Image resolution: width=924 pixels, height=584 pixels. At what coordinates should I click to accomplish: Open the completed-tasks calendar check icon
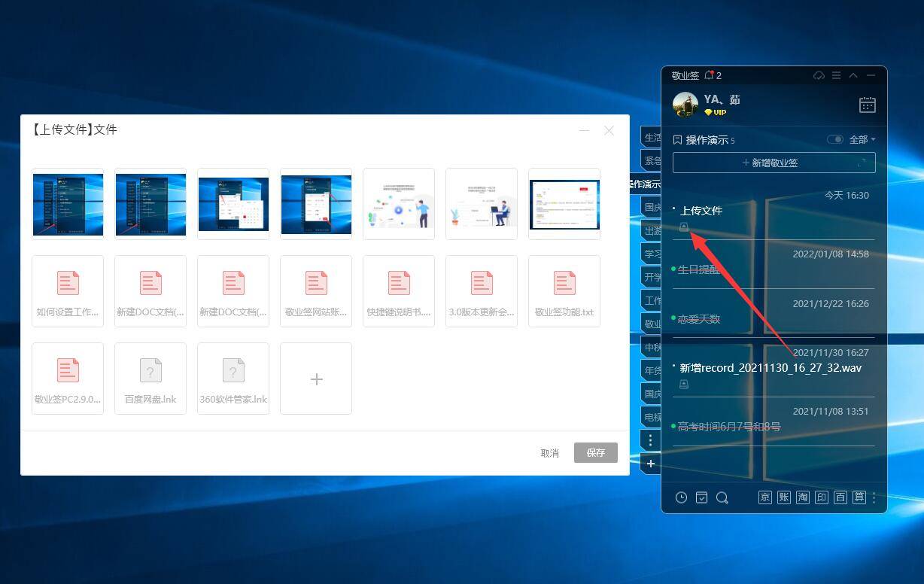click(701, 497)
